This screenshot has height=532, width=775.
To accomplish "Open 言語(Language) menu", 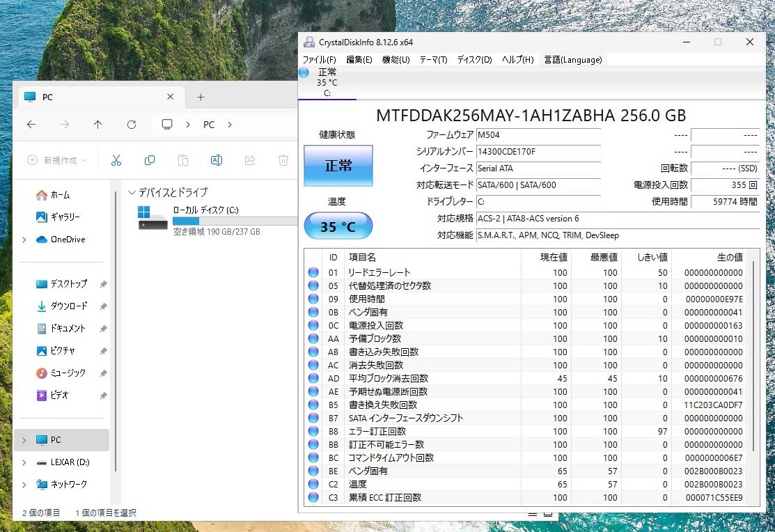I will (573, 60).
